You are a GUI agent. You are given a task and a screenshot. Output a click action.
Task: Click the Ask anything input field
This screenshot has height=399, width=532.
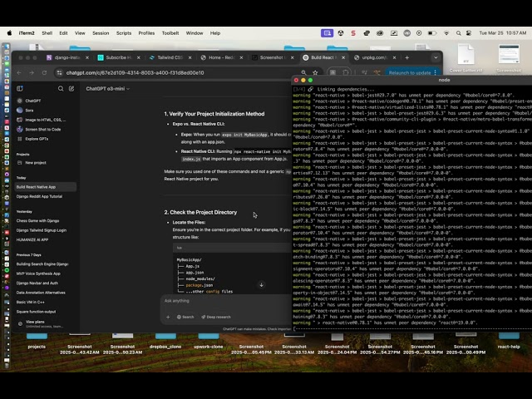tap(227, 301)
